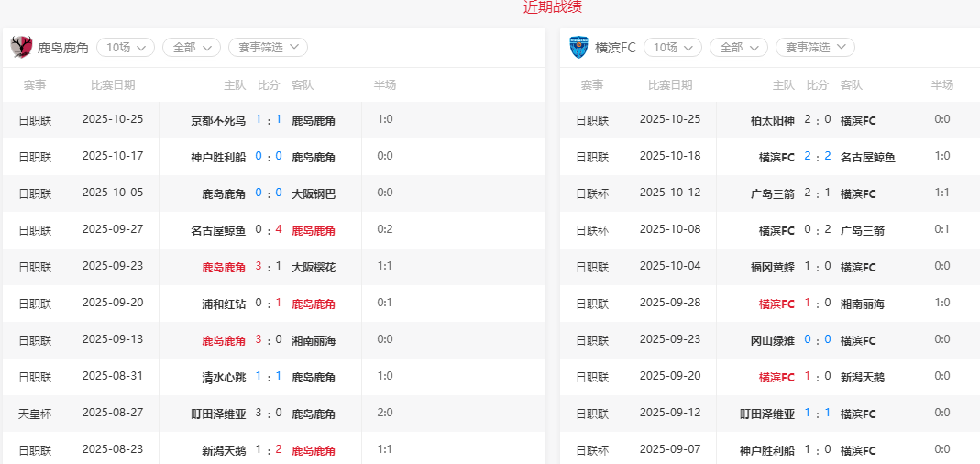Screen dimensions: 980x464
Task: Open the 柏太阳神 team link
Action: [x=772, y=120]
